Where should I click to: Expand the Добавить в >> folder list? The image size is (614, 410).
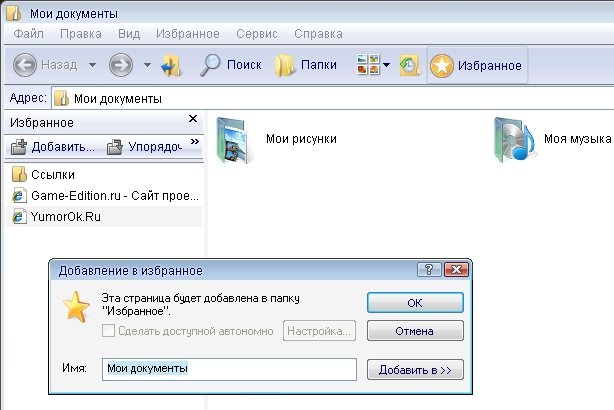coord(415,369)
